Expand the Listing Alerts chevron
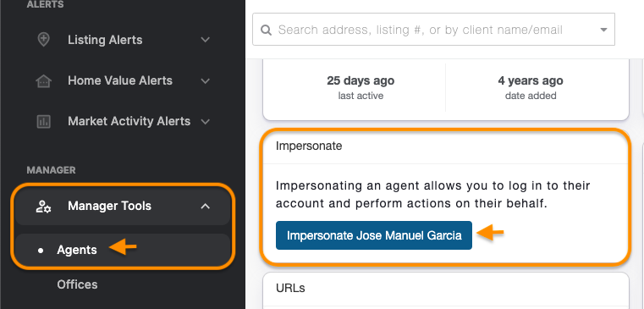Screen dimensions: 644x309 (206, 40)
